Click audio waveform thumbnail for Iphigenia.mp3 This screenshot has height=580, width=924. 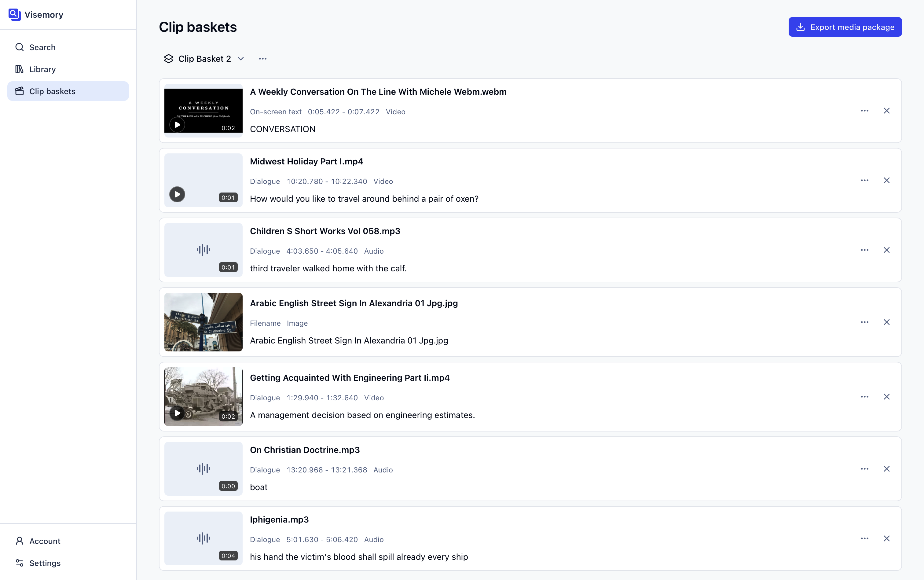(203, 538)
